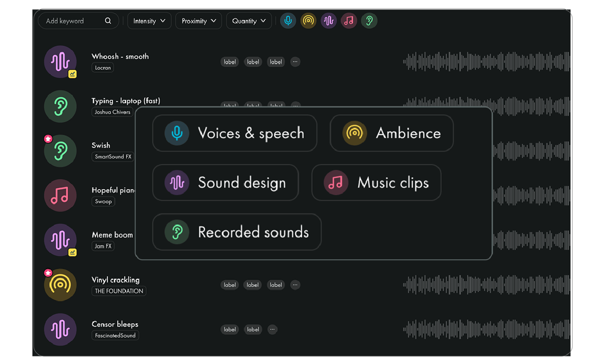Focus the Add keyword search field

pos(78,21)
